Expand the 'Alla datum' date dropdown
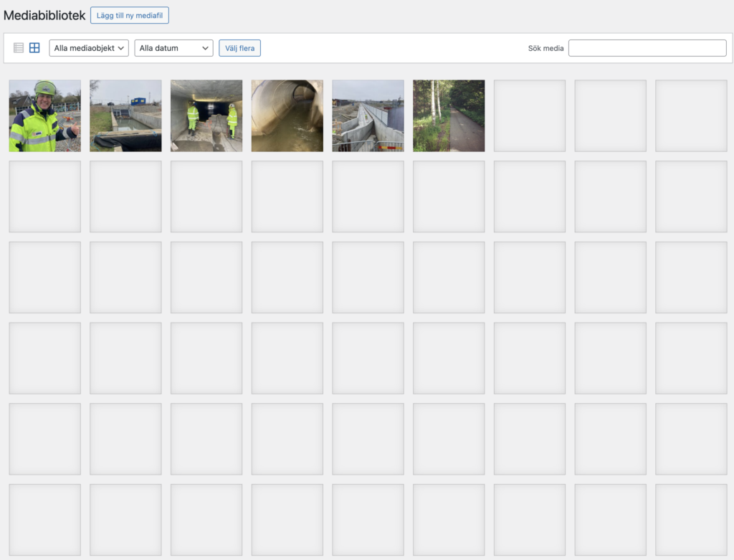This screenshot has width=734, height=560. 173,48
